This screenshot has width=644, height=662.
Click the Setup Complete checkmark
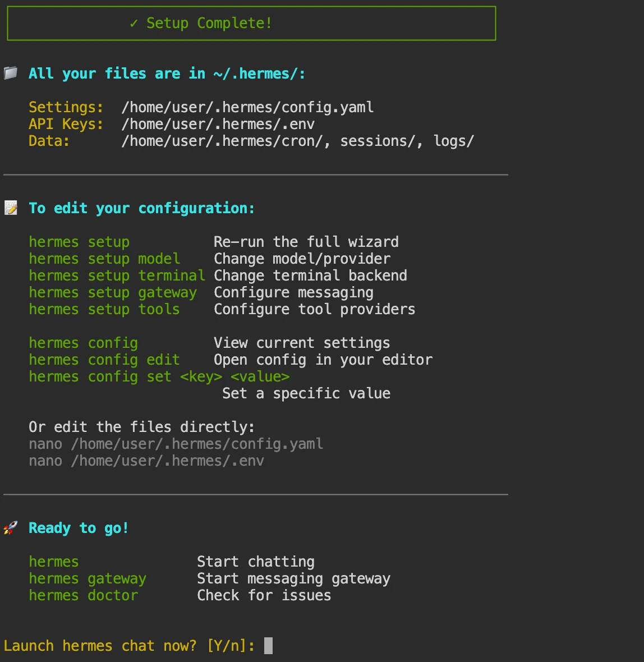click(x=134, y=23)
